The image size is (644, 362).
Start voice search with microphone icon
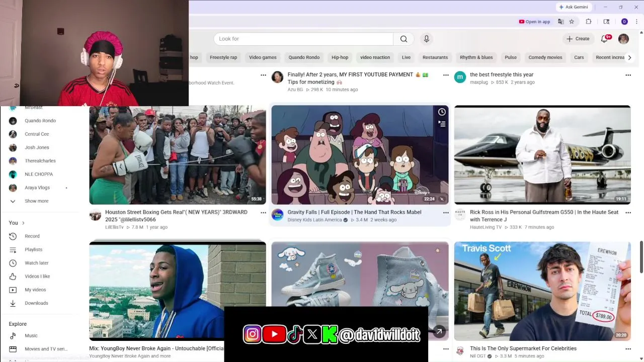pos(426,39)
